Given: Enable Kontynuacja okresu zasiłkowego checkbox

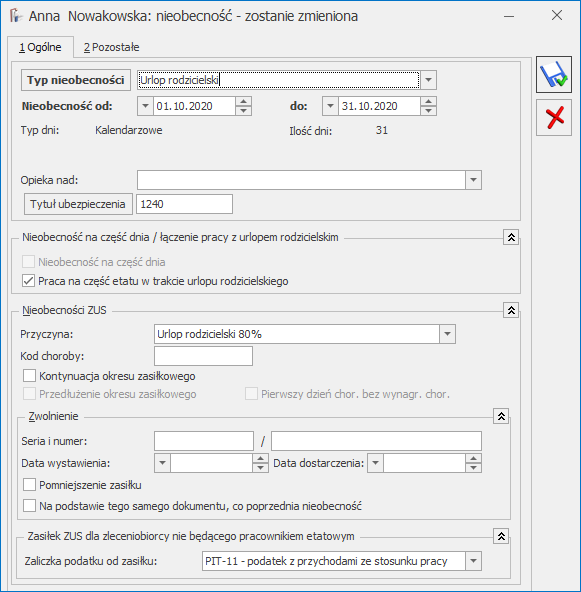Looking at the screenshot, I should pos(29,376).
